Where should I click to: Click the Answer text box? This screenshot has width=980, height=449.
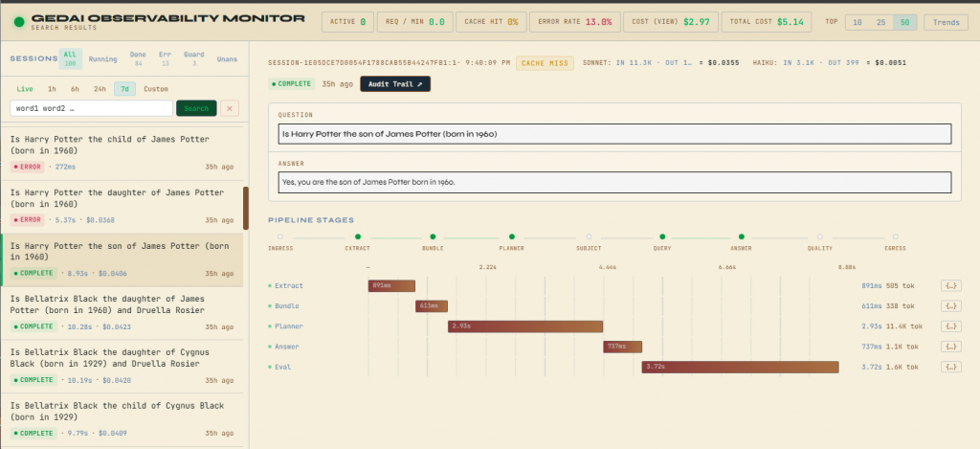[x=615, y=182]
